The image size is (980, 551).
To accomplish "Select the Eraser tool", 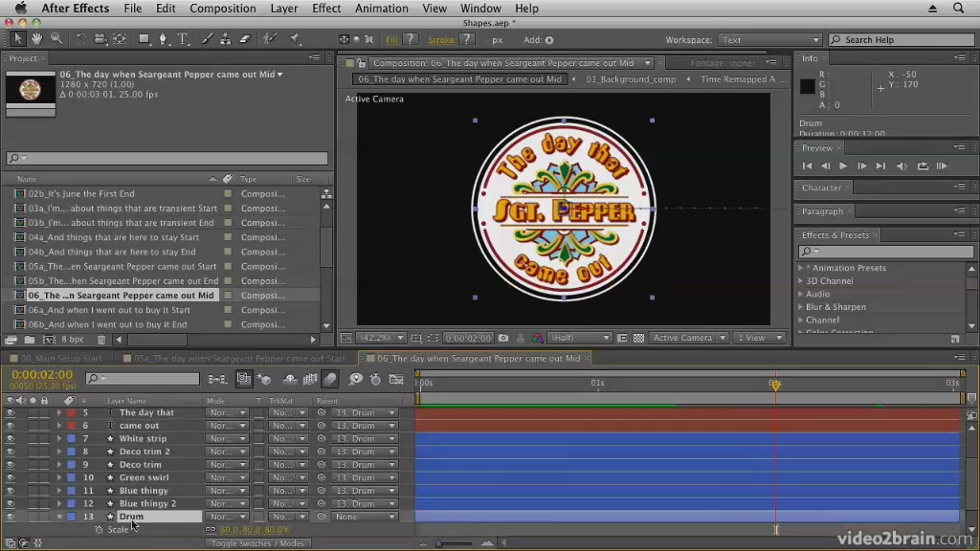I will [x=245, y=38].
